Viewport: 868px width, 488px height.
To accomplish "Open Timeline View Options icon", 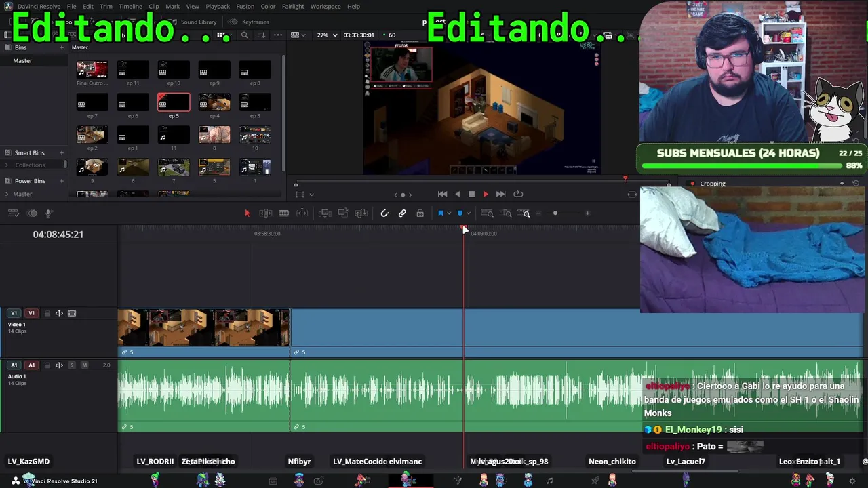I will pos(13,213).
